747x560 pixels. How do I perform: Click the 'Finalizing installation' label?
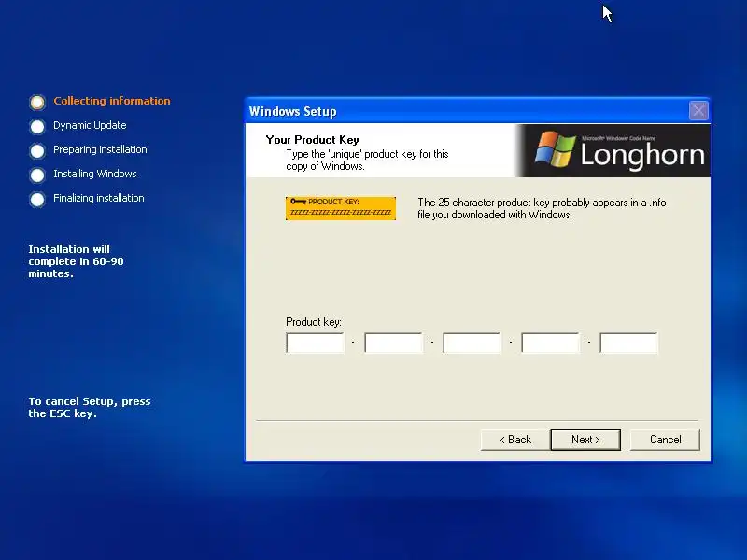tap(99, 198)
